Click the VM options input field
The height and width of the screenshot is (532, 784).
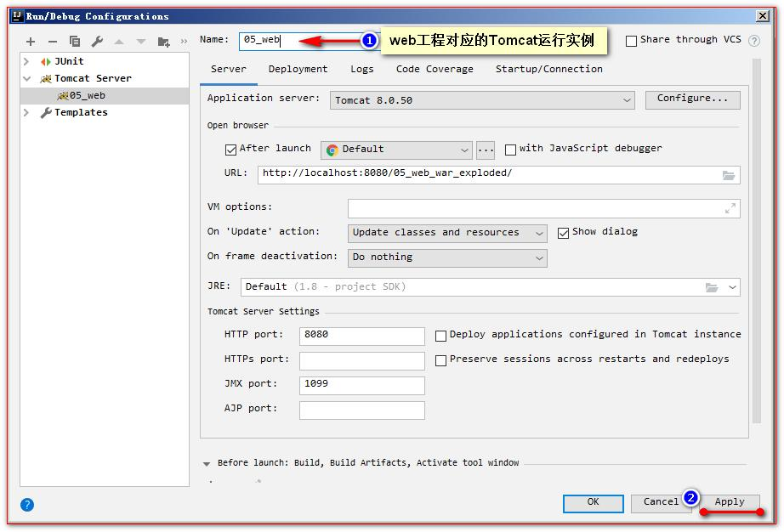click(x=543, y=208)
